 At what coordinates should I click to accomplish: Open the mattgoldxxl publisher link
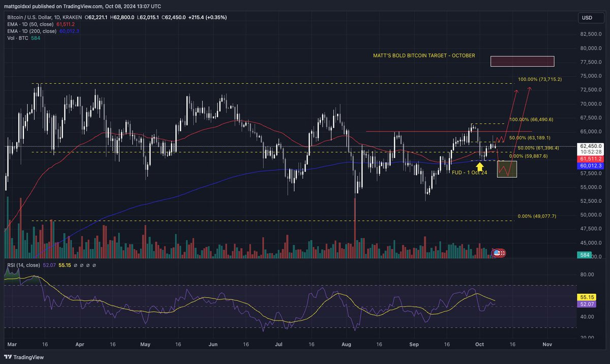pos(18,6)
